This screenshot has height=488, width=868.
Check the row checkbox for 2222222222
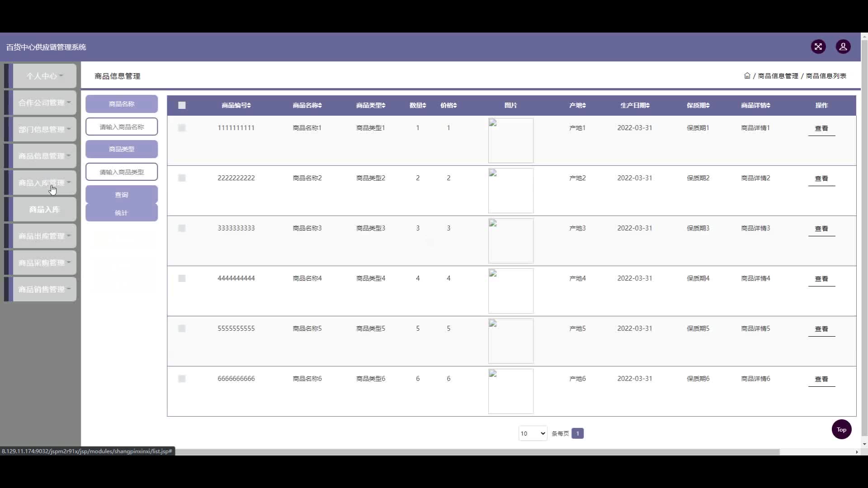tap(182, 178)
